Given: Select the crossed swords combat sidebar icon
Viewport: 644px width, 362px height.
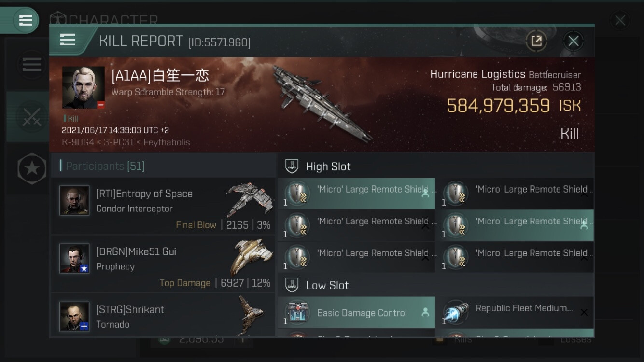Looking at the screenshot, I should 31,116.
